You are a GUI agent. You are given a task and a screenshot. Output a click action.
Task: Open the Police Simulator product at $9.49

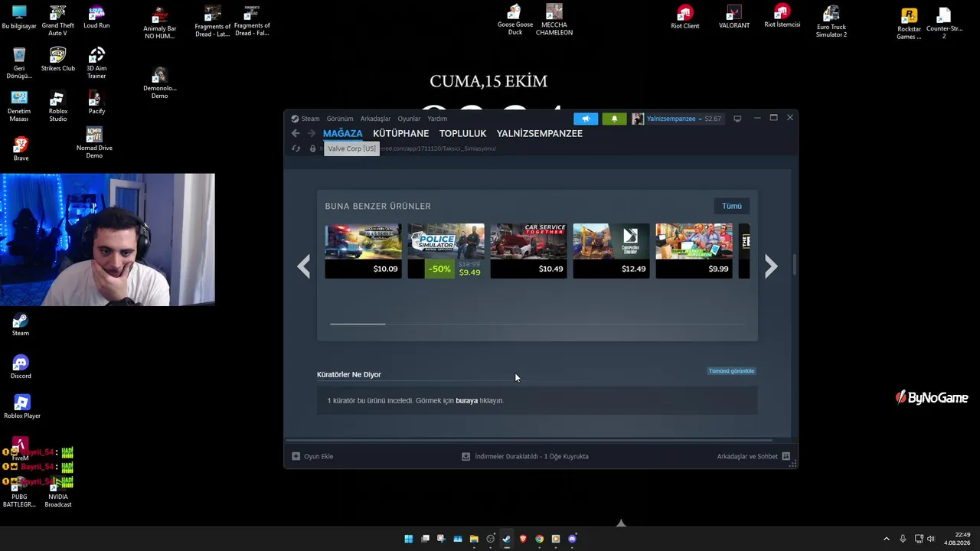tap(446, 251)
